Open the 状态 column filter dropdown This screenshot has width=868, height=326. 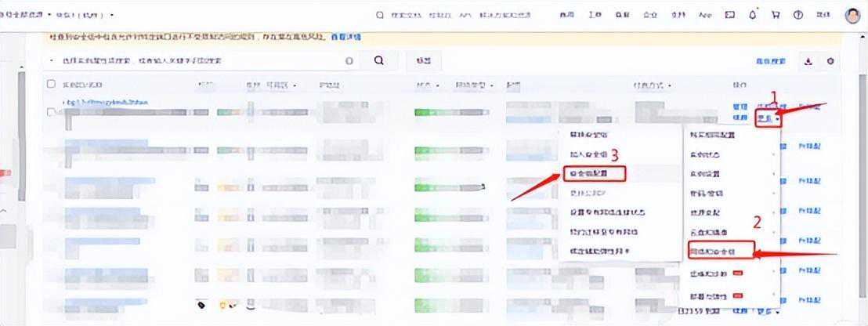[x=427, y=85]
